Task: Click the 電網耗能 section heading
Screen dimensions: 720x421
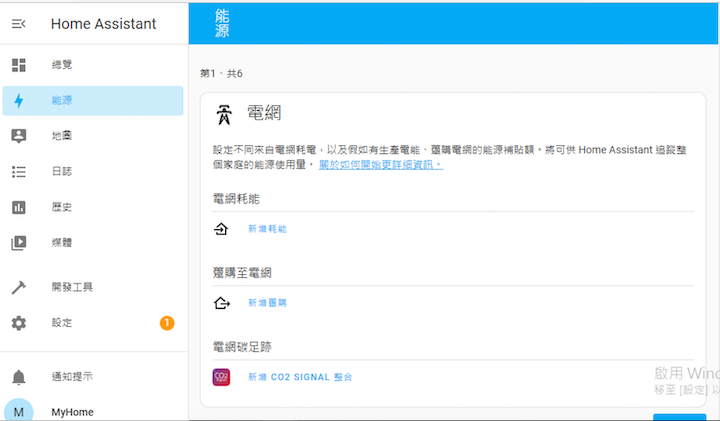Action: [x=236, y=199]
